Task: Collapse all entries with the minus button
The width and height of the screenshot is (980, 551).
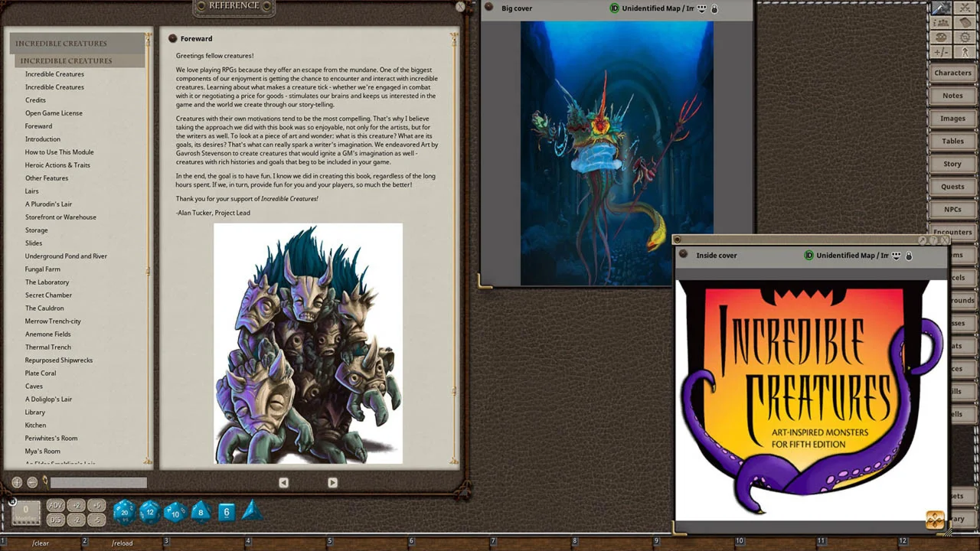Action: pyautogui.click(x=32, y=482)
